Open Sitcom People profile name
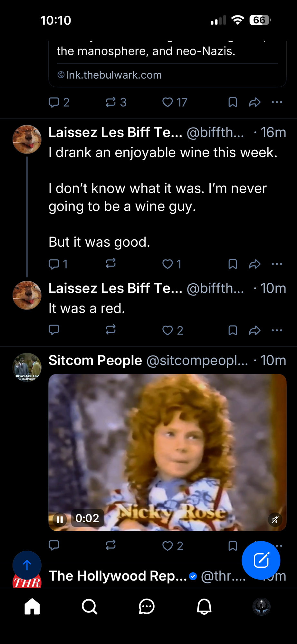 point(95,360)
